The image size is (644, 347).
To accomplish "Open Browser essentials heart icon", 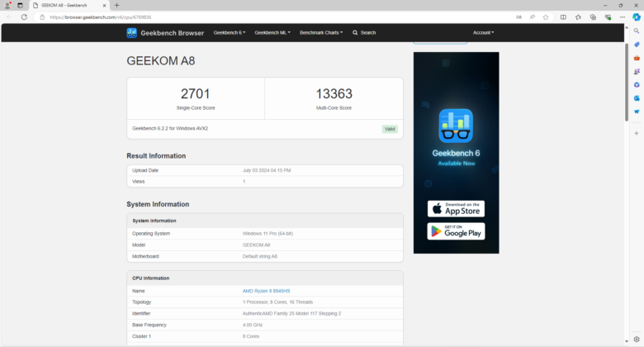I will pos(608,17).
